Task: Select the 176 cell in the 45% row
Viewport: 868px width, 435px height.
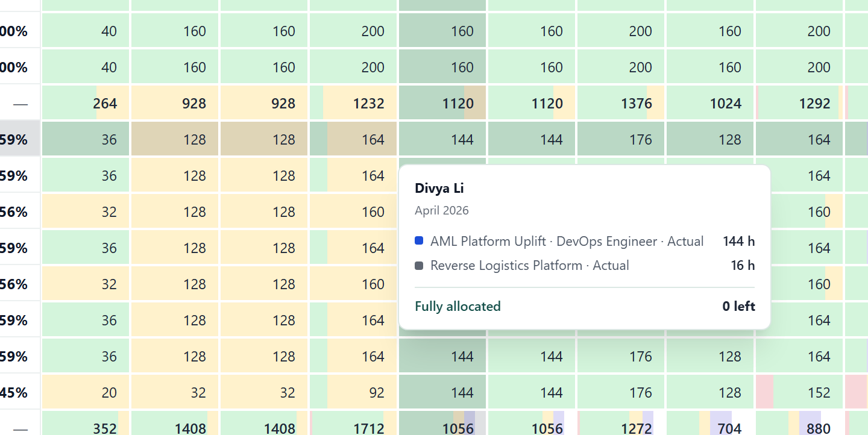Action: [x=621, y=392]
